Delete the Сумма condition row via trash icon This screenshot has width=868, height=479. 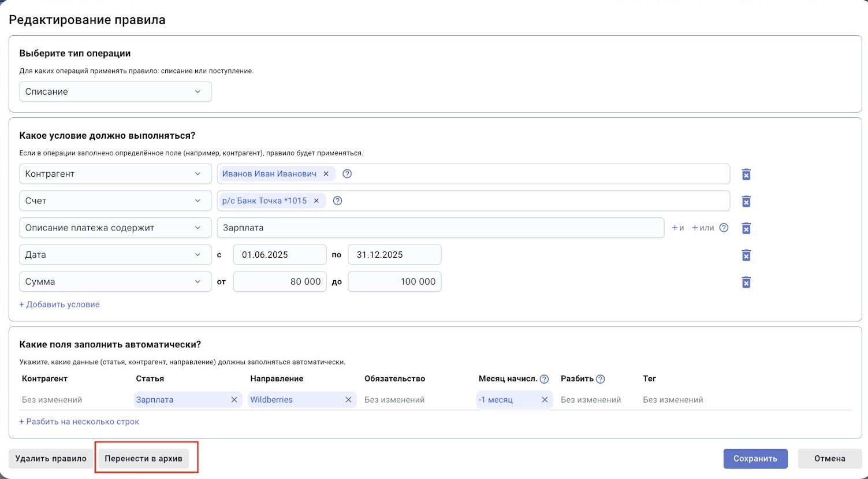click(746, 282)
